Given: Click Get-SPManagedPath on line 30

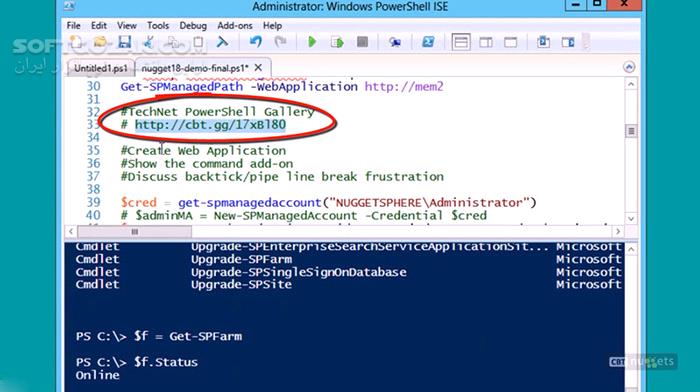Looking at the screenshot, I should (182, 86).
